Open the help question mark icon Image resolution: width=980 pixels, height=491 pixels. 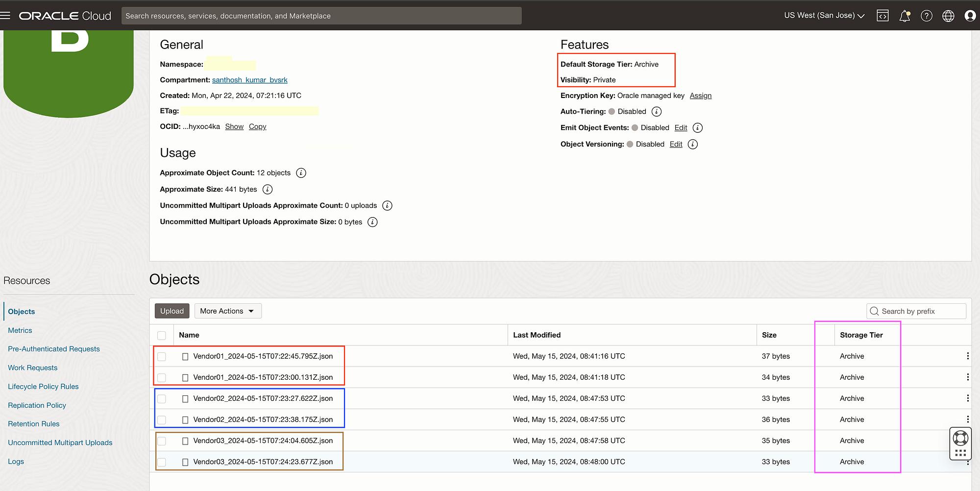click(926, 16)
